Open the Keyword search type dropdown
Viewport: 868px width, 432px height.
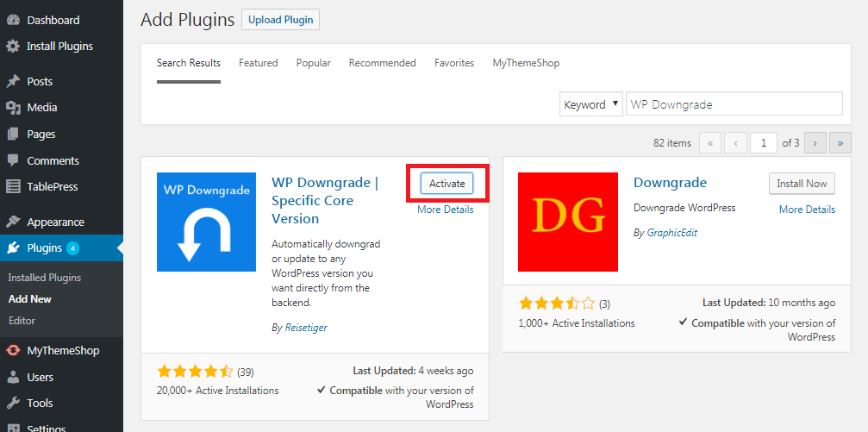pos(591,104)
